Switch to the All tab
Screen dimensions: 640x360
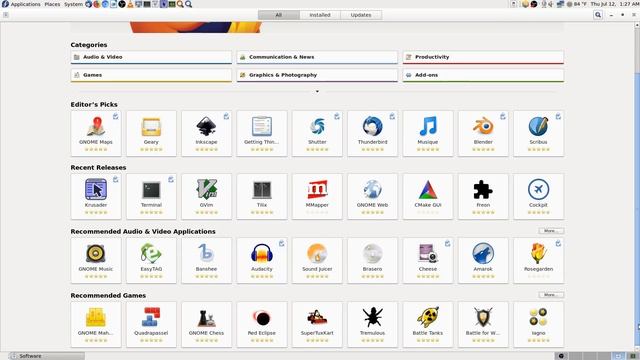[279, 15]
